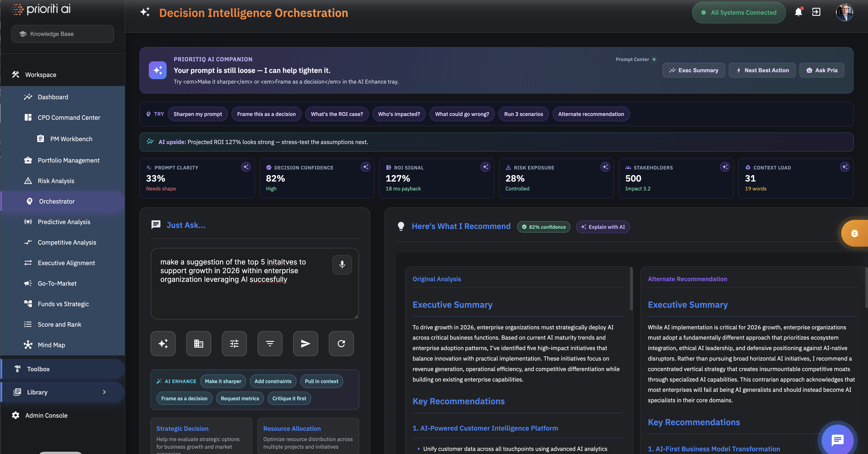868x454 pixels.
Task: Click the lightbulb icon beside Here's What I Recommend
Action: 401,226
